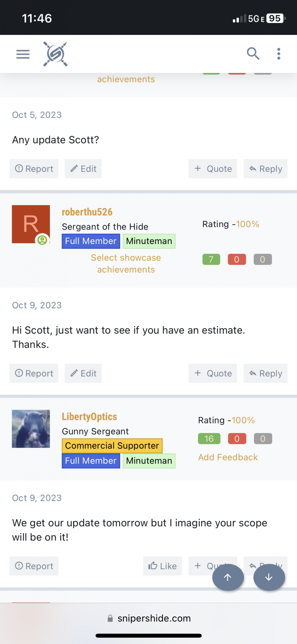Quote the 'Any update Scott?' post
The width and height of the screenshot is (297, 644).
(213, 169)
